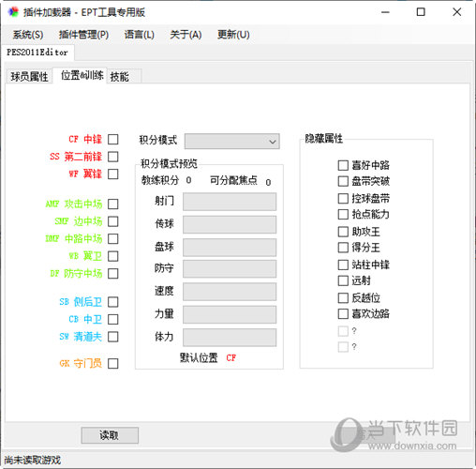
Task: Click the 体力 value field
Action: tap(230, 338)
